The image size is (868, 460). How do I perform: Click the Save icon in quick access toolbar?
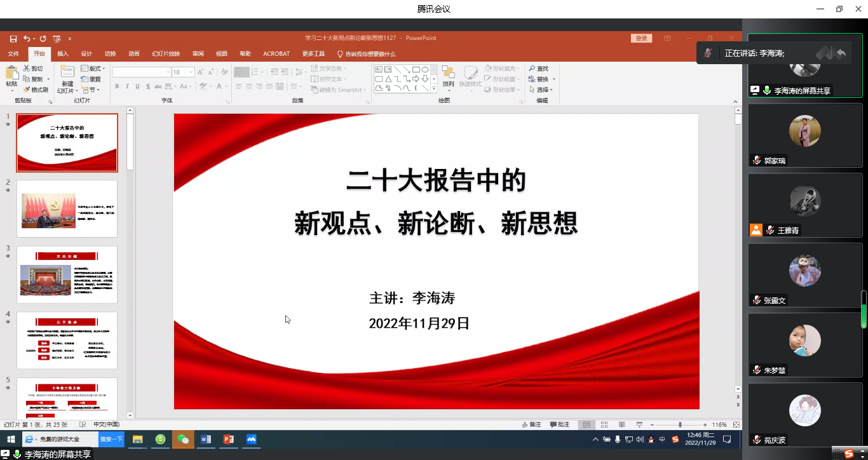click(13, 39)
